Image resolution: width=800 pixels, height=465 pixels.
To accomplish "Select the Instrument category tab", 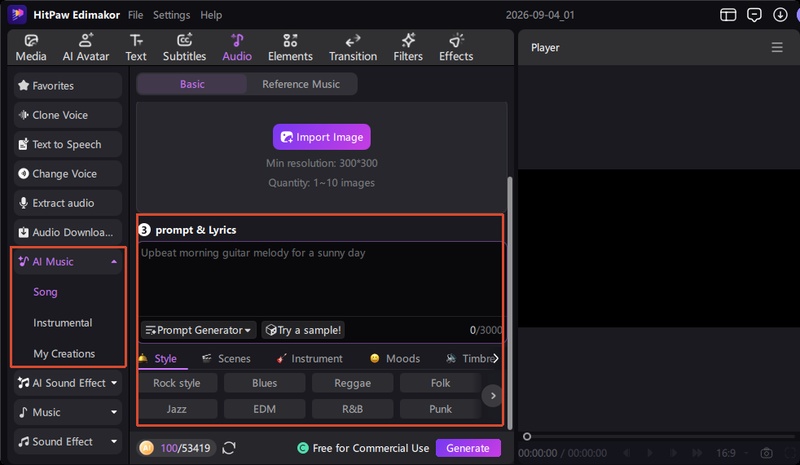I will tap(310, 358).
